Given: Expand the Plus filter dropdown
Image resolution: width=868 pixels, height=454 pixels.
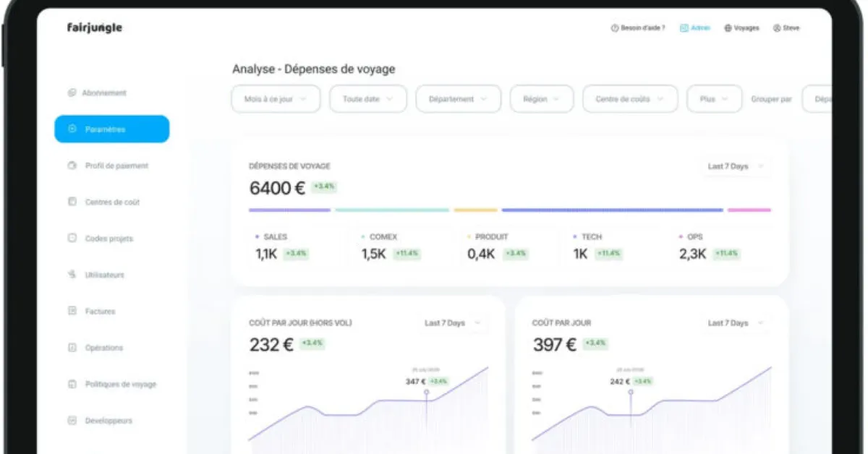Looking at the screenshot, I should click(715, 99).
